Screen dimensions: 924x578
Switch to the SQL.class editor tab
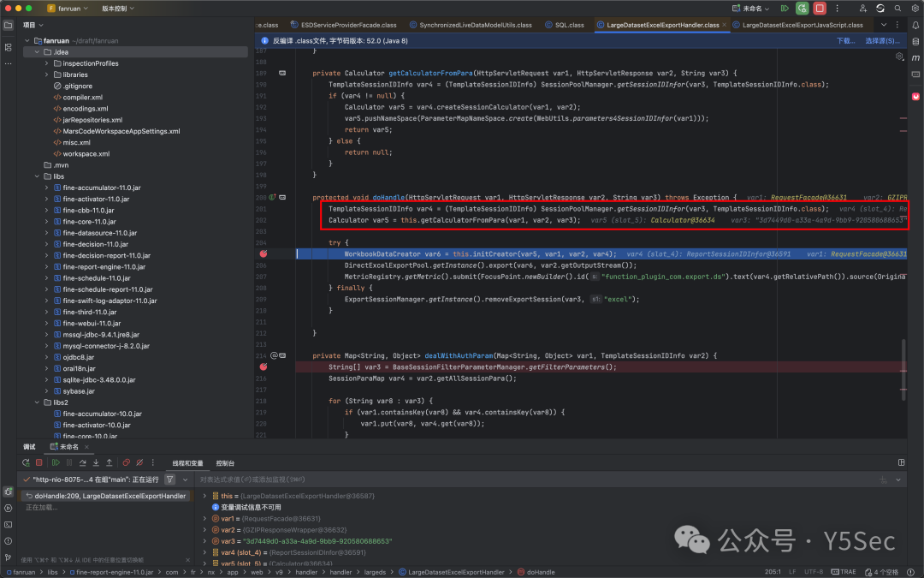(x=564, y=25)
